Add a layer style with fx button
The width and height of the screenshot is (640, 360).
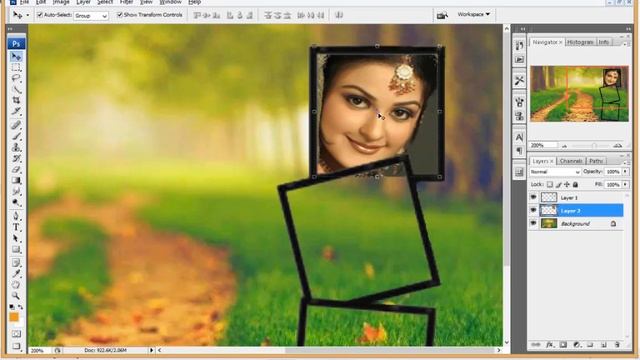tap(550, 345)
